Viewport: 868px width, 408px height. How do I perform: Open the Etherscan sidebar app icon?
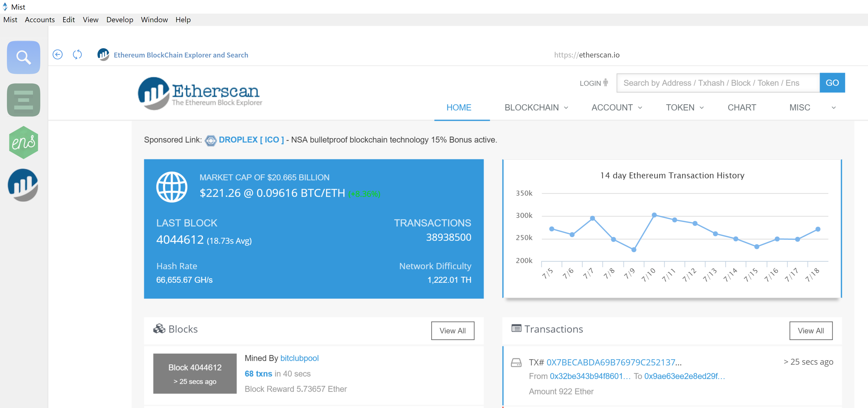(x=23, y=185)
